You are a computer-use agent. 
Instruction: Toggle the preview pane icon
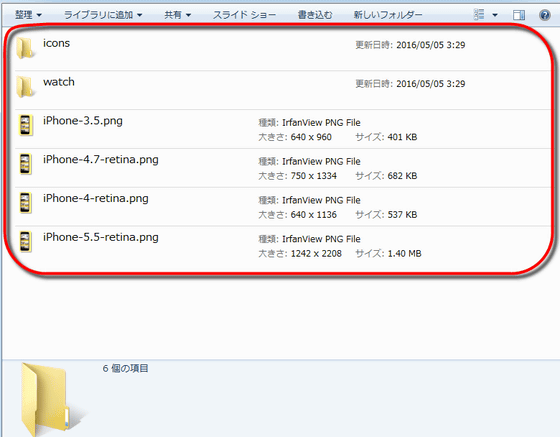coord(519,15)
